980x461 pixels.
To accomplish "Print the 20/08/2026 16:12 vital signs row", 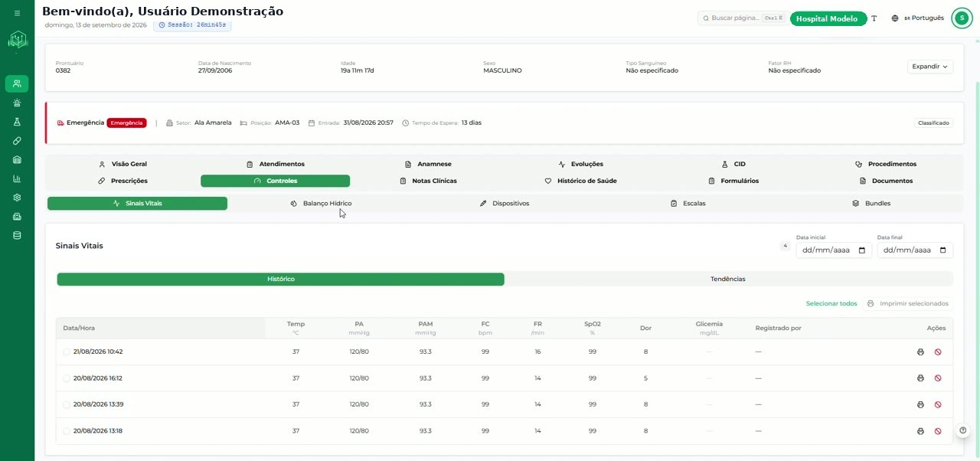I will pos(920,378).
